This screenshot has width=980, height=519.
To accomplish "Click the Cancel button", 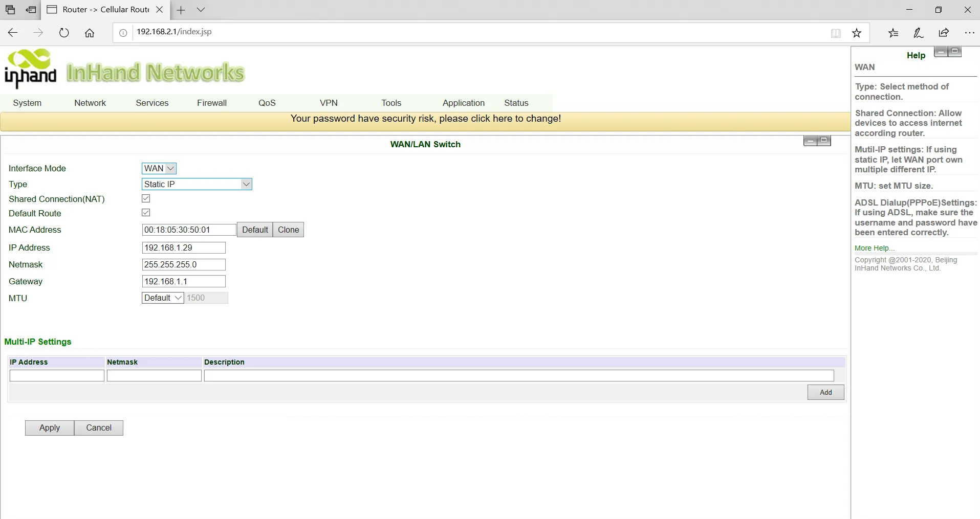I will (x=99, y=428).
